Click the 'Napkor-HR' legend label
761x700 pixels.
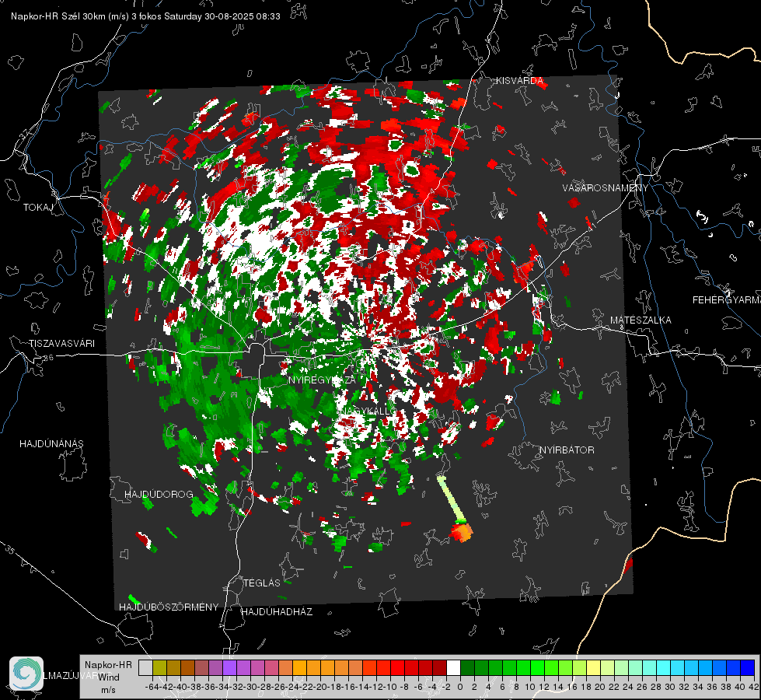108,665
